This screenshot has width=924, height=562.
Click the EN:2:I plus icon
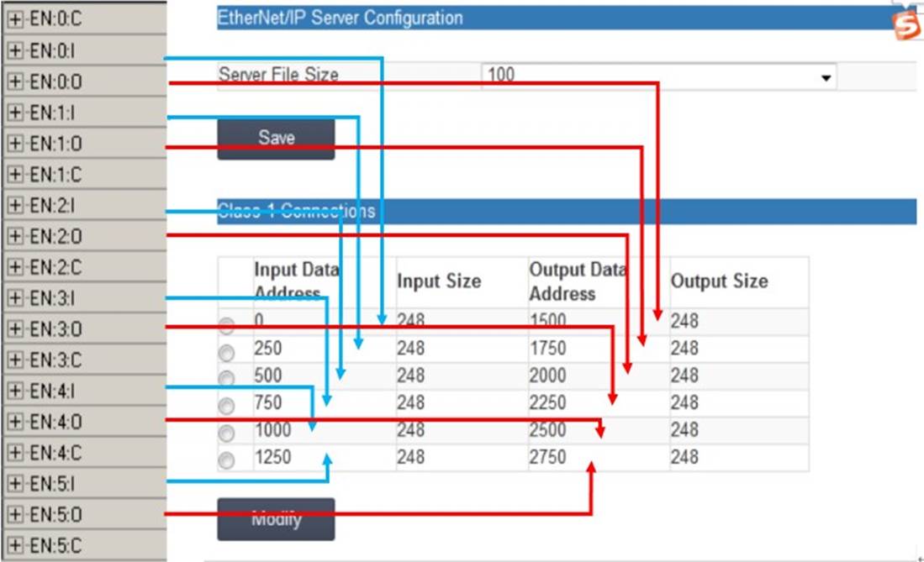pyautogui.click(x=15, y=206)
